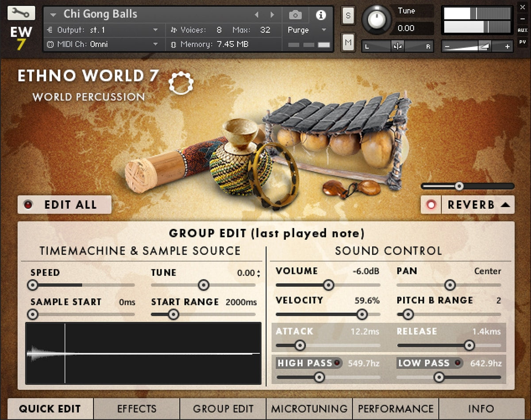
Task: Open the Microtuning tab
Action: 309,408
